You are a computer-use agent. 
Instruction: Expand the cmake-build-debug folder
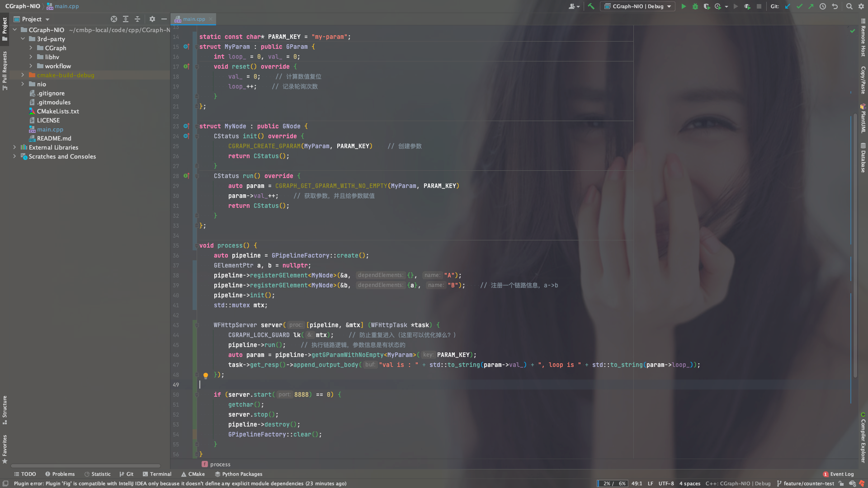coord(23,75)
